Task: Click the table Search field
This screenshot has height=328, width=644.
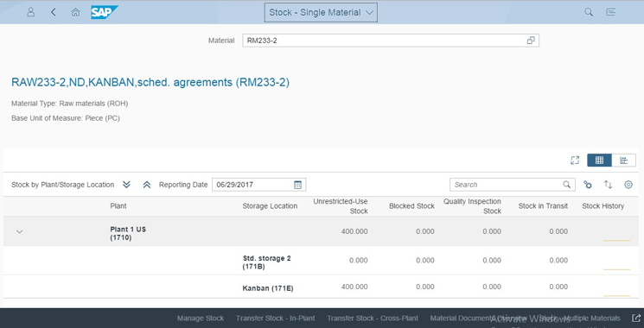Action: pyautogui.click(x=512, y=185)
